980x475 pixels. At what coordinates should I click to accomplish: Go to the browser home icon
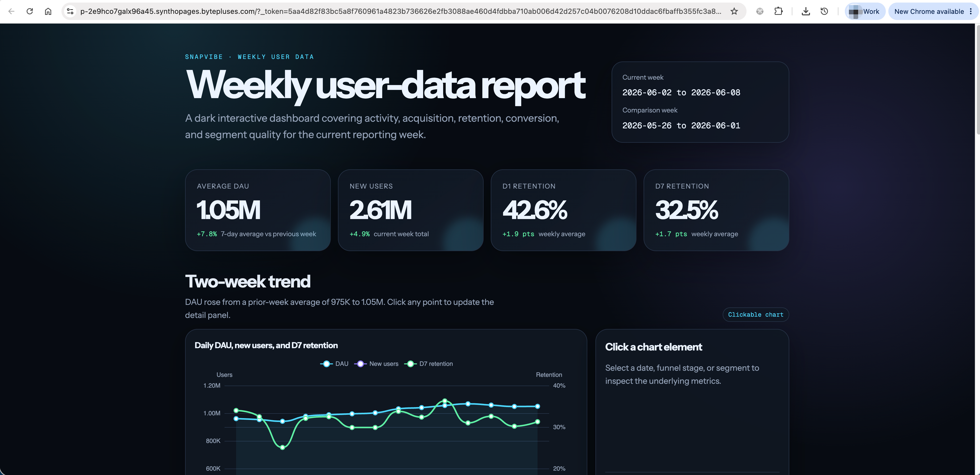(x=48, y=12)
